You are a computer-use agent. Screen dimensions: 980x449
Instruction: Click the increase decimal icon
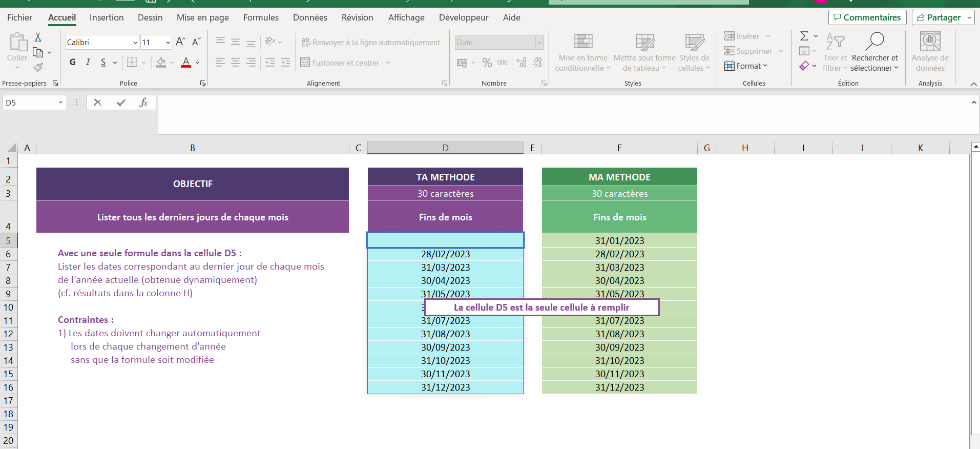pos(522,63)
